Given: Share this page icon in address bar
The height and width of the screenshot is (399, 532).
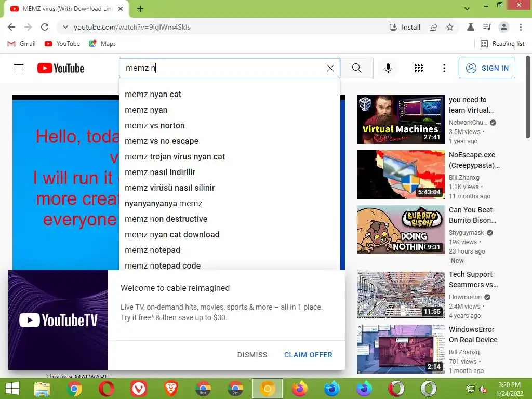Looking at the screenshot, I should click(433, 27).
